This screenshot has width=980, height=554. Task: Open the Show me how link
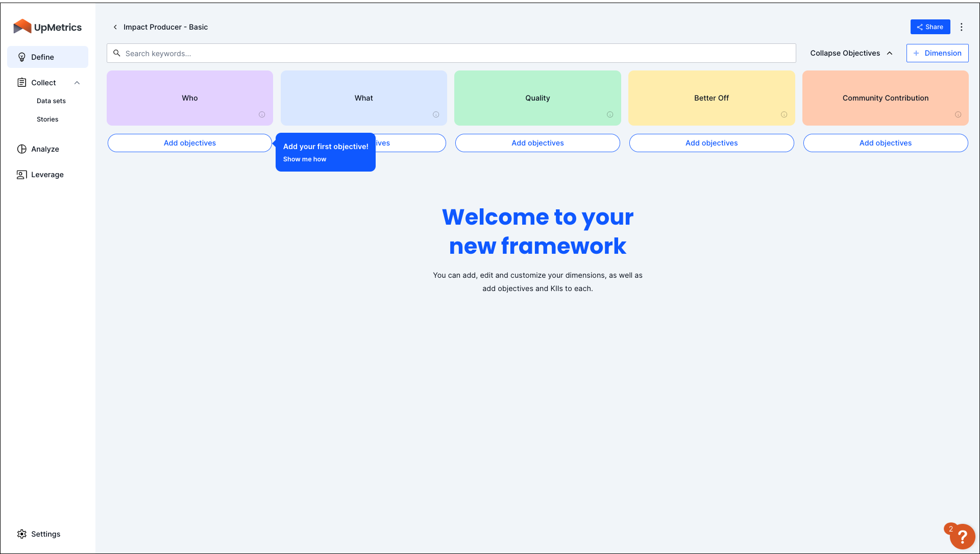(x=304, y=159)
